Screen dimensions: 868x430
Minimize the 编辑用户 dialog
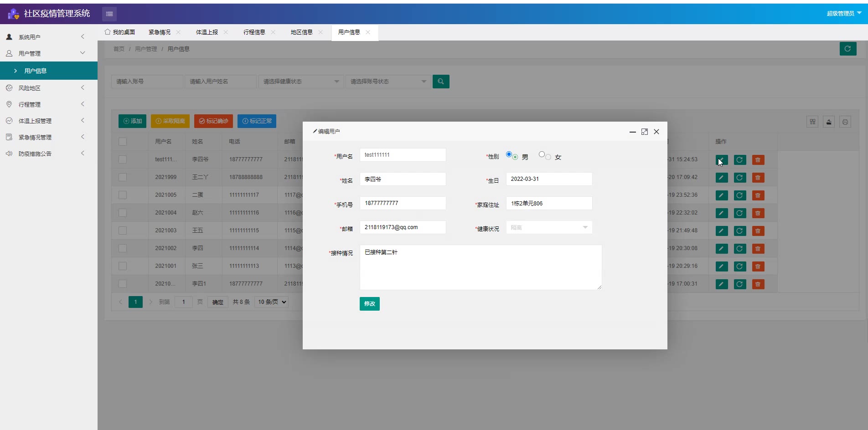pos(633,132)
